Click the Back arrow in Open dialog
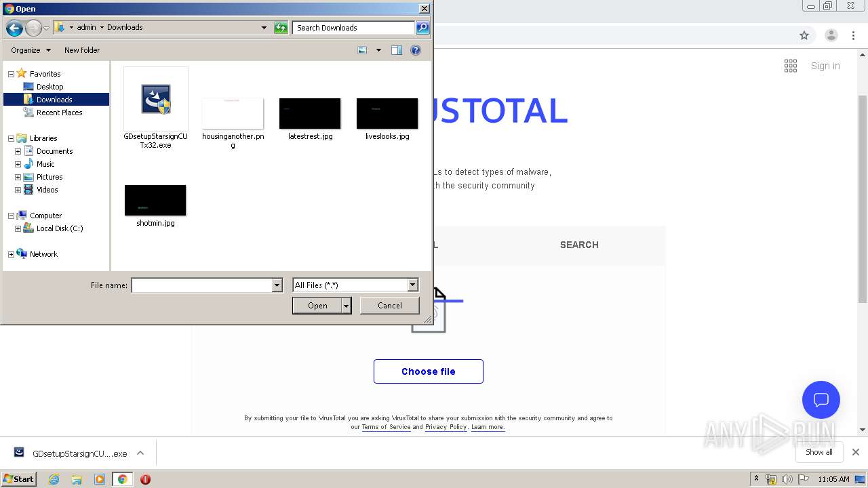 pyautogui.click(x=14, y=28)
